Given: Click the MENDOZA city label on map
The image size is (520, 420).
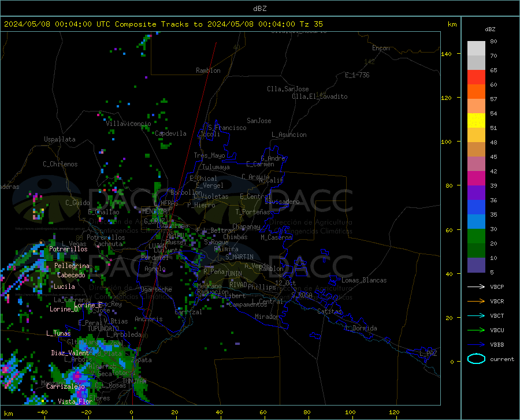Looking at the screenshot, I should point(154,211).
